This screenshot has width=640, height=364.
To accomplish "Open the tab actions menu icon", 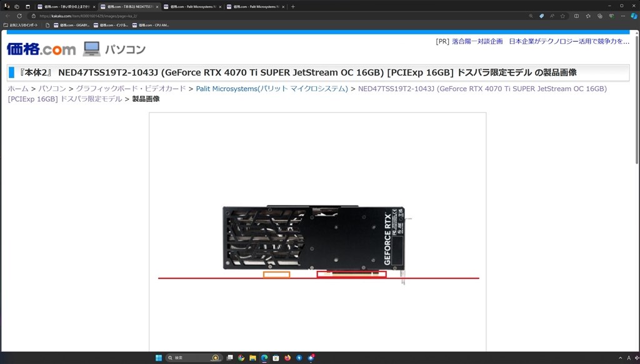I will (27, 6).
